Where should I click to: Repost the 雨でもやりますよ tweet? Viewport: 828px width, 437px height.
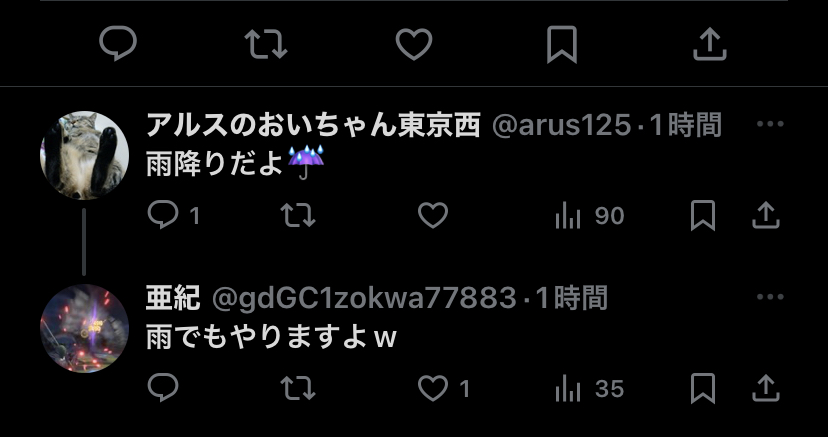298,388
